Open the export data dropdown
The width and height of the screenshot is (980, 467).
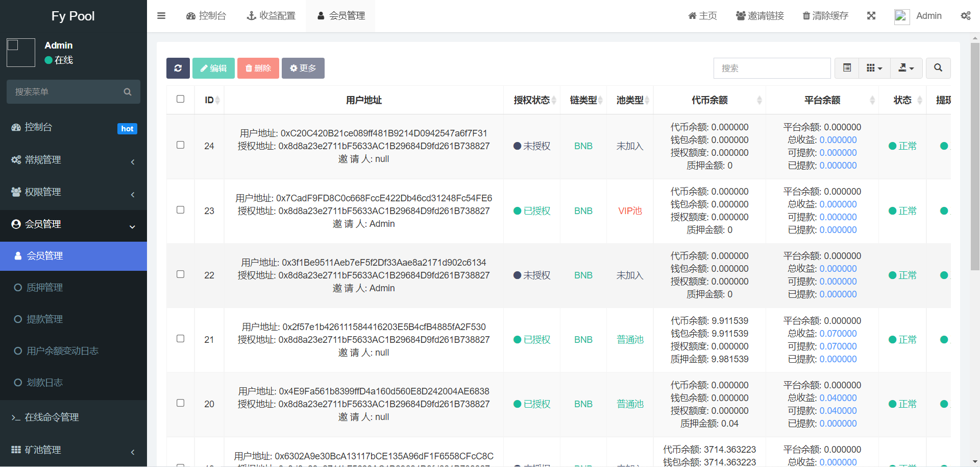[x=906, y=68]
